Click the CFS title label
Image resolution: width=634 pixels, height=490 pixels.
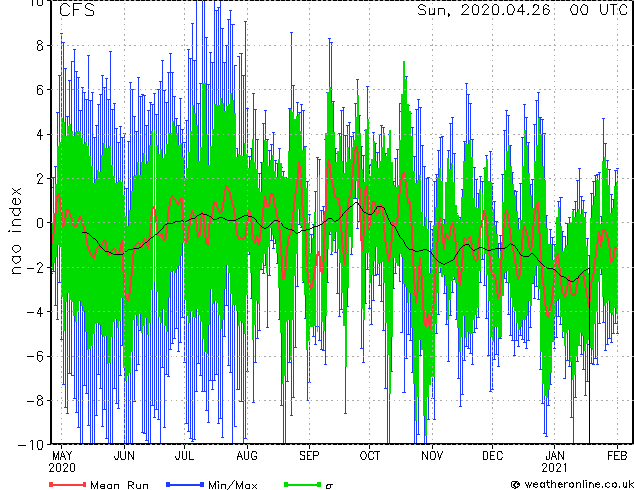click(x=77, y=10)
